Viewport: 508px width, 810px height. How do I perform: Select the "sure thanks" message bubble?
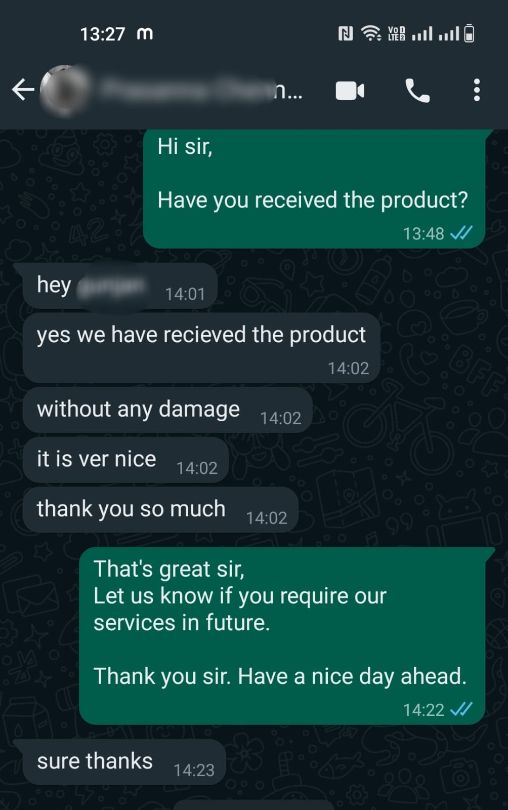click(124, 762)
